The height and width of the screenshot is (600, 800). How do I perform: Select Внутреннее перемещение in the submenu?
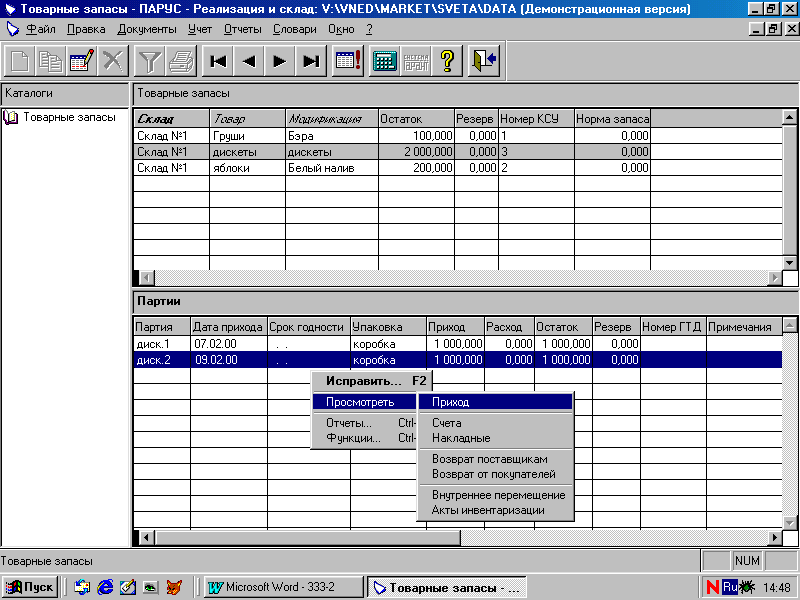click(x=495, y=495)
